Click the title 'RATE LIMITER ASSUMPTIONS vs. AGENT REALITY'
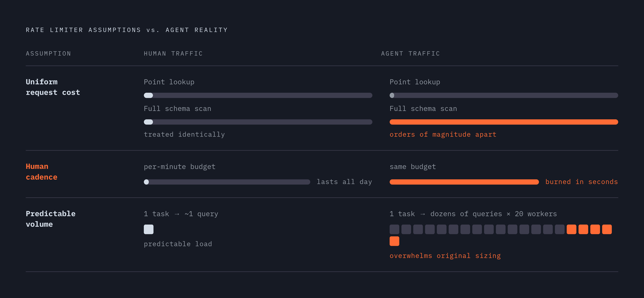Image resolution: width=644 pixels, height=298 pixels. point(127,30)
